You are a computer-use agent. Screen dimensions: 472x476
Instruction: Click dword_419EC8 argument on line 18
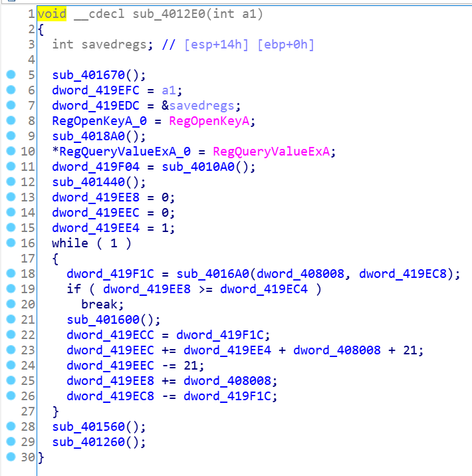pos(403,274)
